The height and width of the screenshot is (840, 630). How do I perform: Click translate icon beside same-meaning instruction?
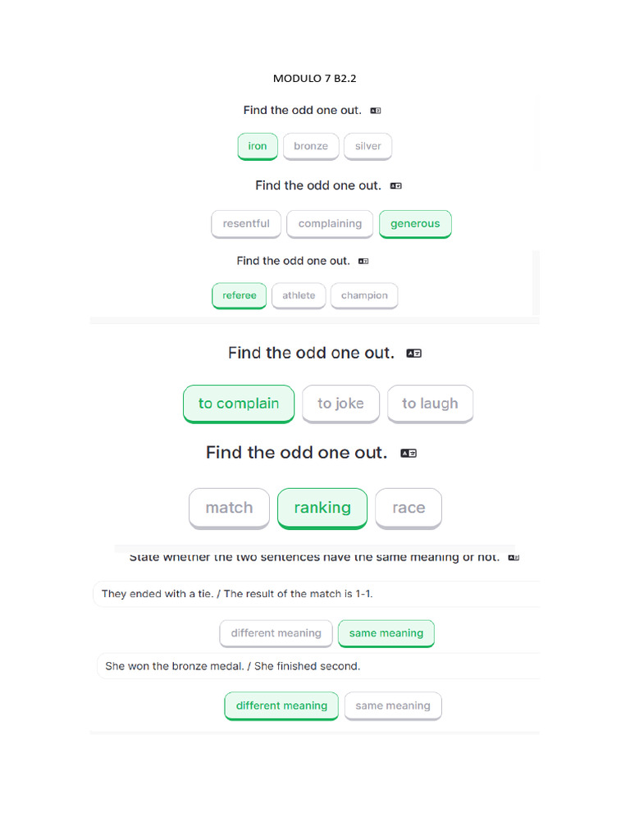(514, 558)
